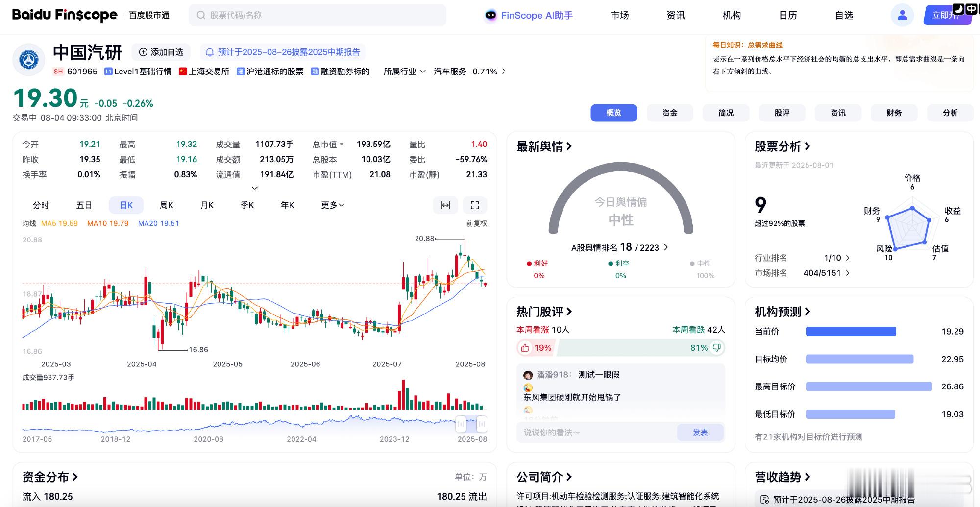
Task: Click the search magnifier icon
Action: [201, 15]
